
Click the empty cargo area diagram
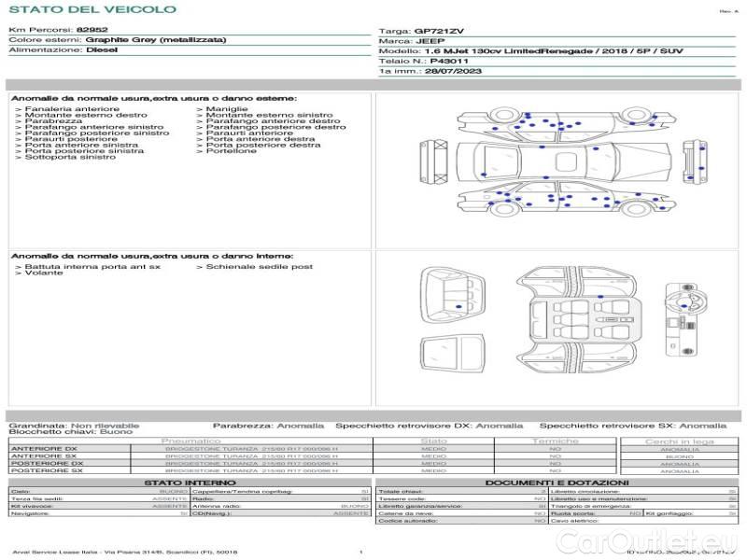(451, 354)
